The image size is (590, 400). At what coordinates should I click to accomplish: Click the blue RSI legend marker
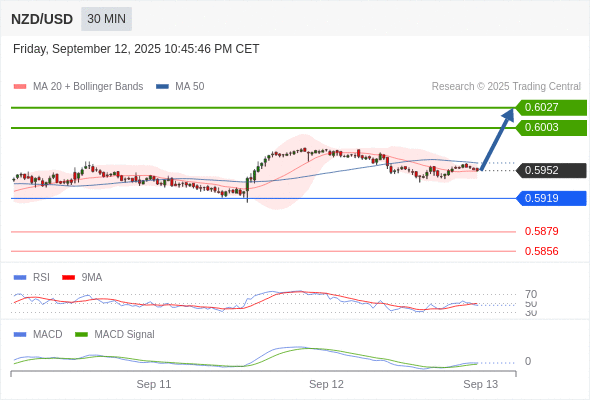(x=20, y=278)
